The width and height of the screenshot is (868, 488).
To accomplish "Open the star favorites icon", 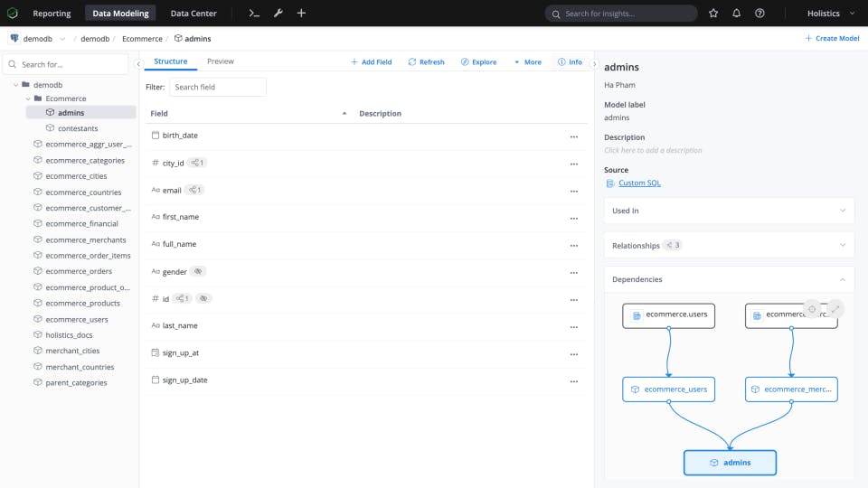I will [713, 14].
